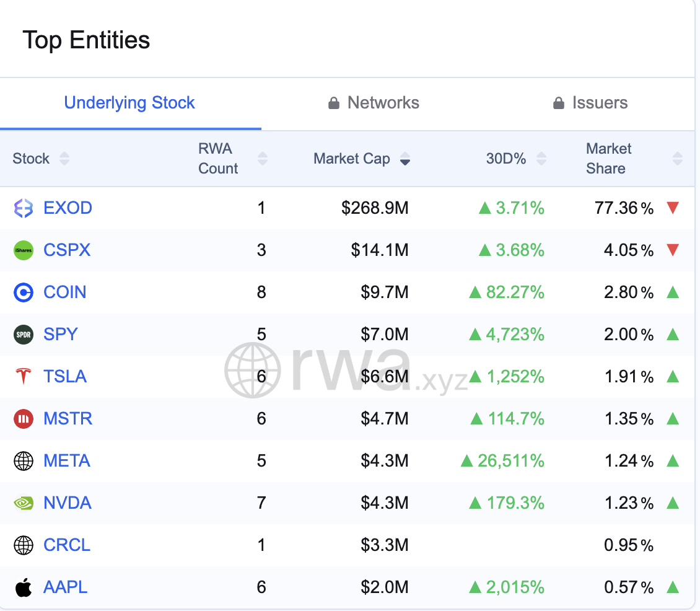Click the META globe icon
The image size is (700, 611).
click(x=23, y=461)
